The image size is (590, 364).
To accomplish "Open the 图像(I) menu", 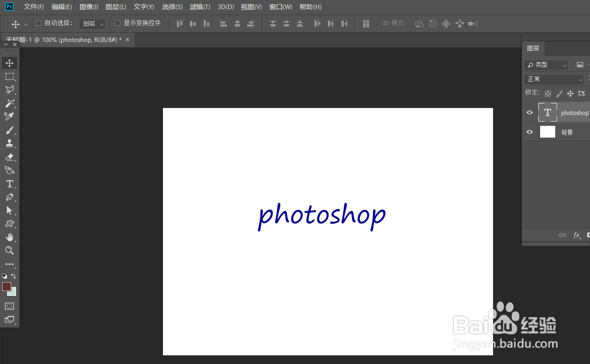I will pos(89,7).
